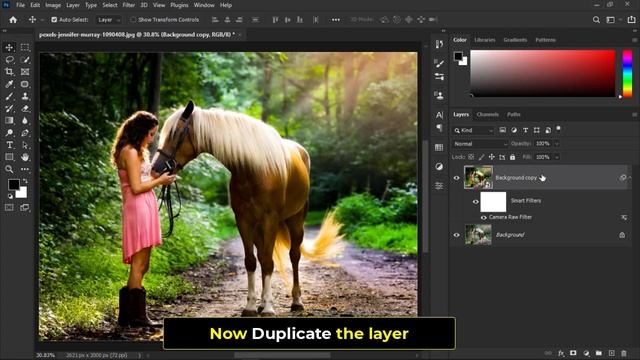The width and height of the screenshot is (640, 360).
Task: Toggle Lock all padlock icon
Action: point(513,157)
